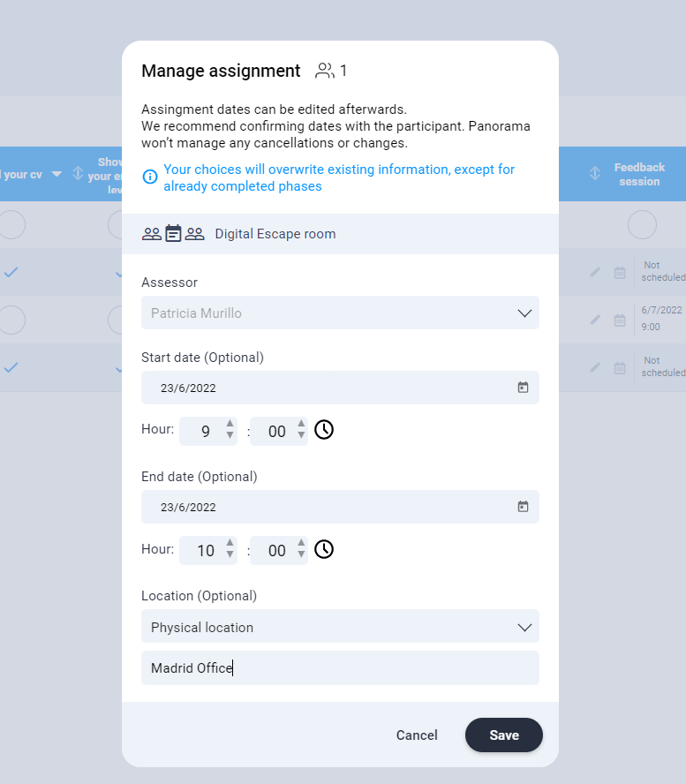
Task: Click the sort arrows beside Feedback session
Action: click(596, 174)
